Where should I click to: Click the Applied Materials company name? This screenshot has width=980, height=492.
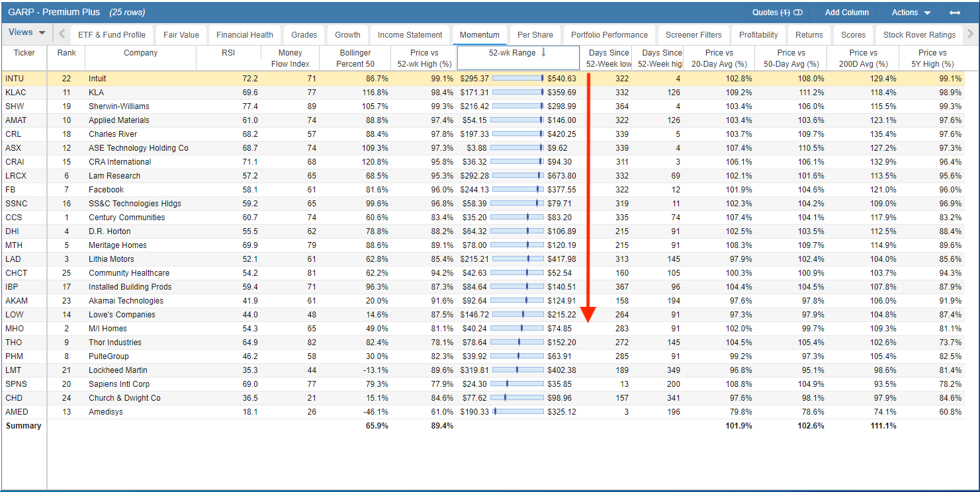(119, 120)
